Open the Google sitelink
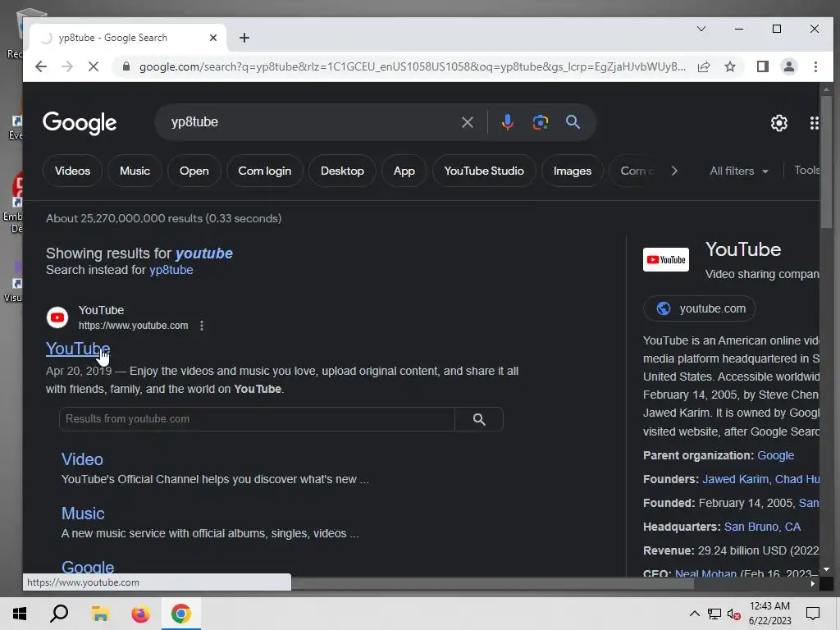Image resolution: width=840 pixels, height=630 pixels. point(88,568)
